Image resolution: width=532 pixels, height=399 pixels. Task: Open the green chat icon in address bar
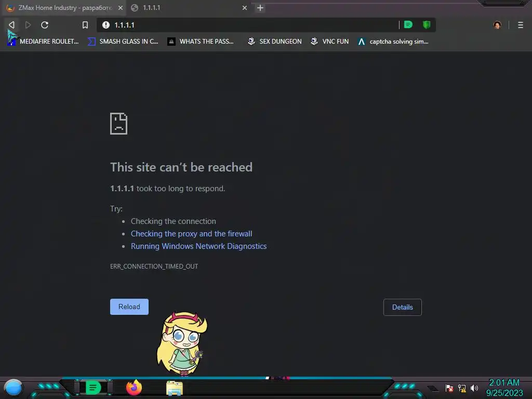[x=408, y=24]
